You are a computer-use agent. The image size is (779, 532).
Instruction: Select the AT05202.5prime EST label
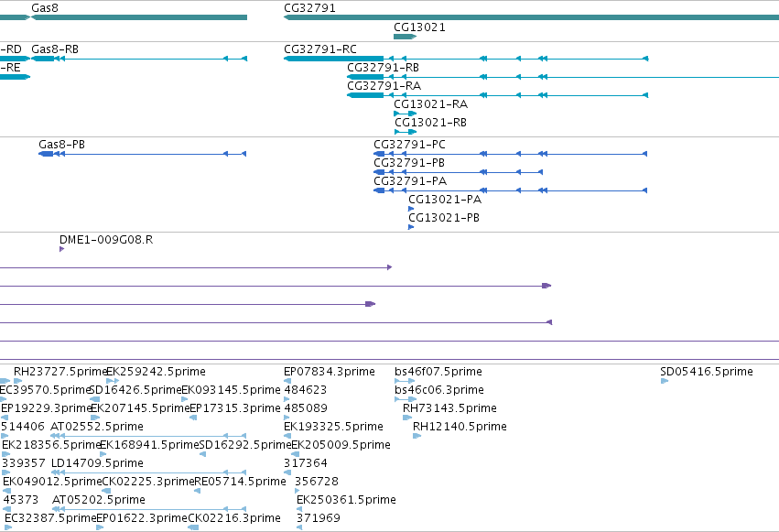(x=99, y=500)
